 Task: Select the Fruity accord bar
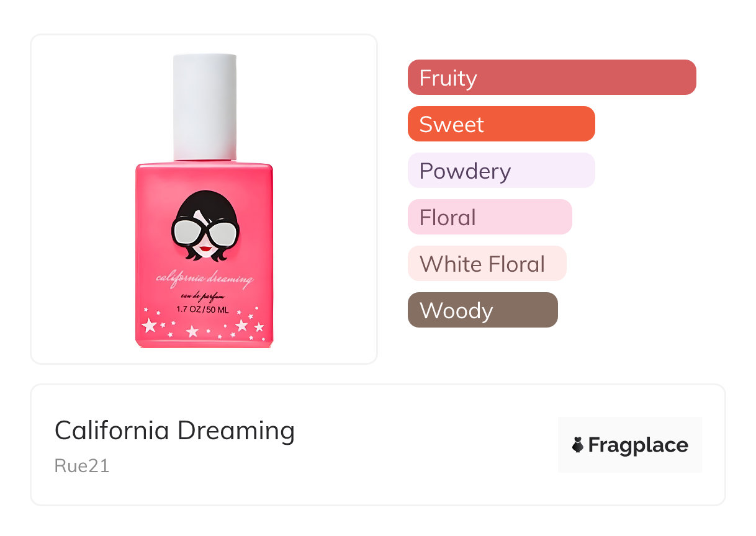tap(551, 78)
